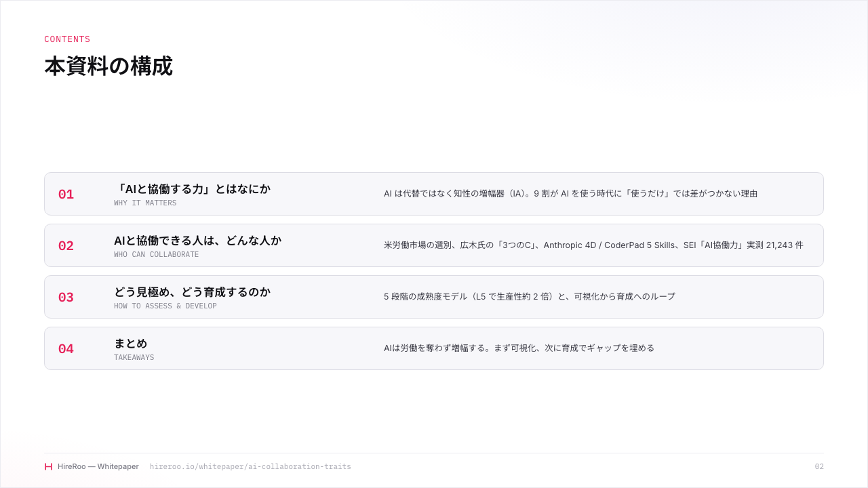
Task: Click the CONTENTS label above the title
Action: pyautogui.click(x=67, y=39)
